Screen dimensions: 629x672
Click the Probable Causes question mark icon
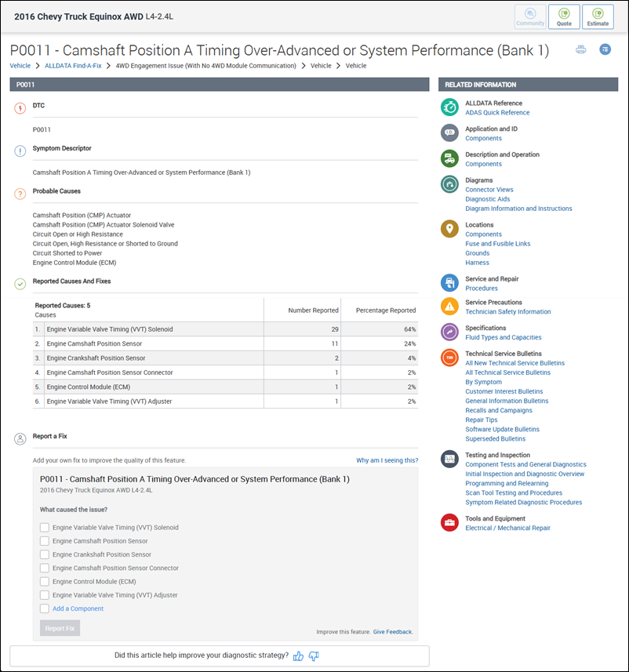pos(20,194)
